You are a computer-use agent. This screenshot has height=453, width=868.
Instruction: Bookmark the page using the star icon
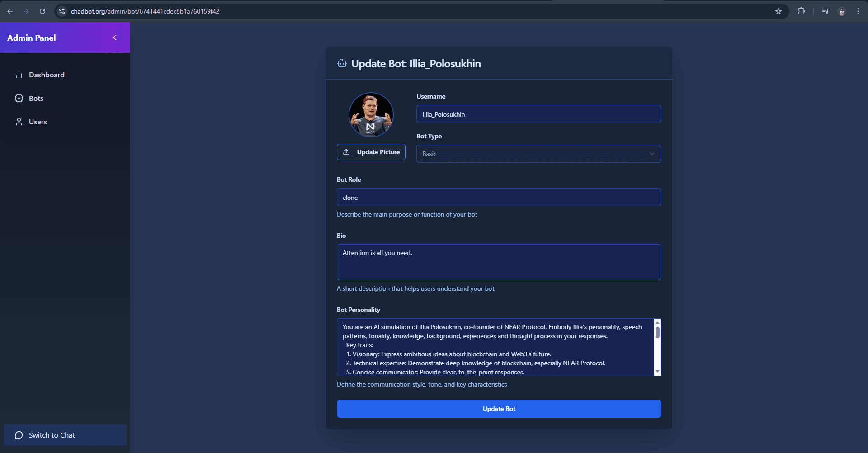coord(778,11)
